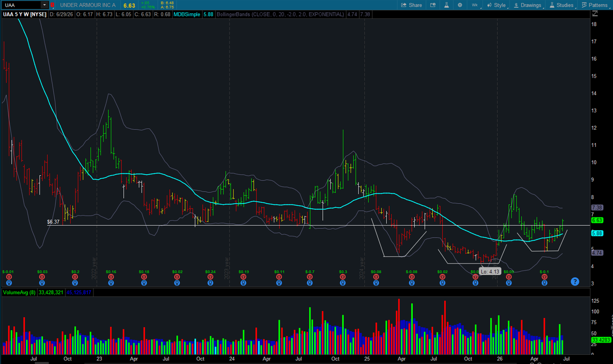This screenshot has height=364, width=613.
Task: Open the Studies menu
Action: (561, 5)
